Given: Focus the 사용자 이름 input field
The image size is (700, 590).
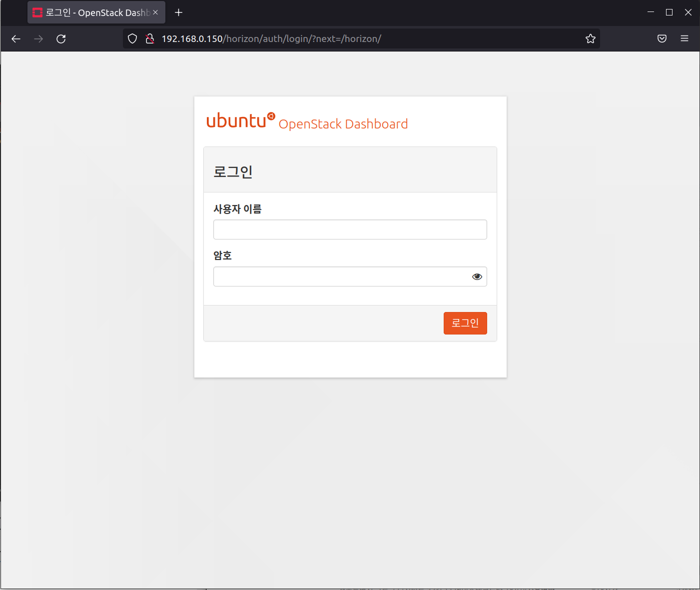Looking at the screenshot, I should pyautogui.click(x=350, y=229).
